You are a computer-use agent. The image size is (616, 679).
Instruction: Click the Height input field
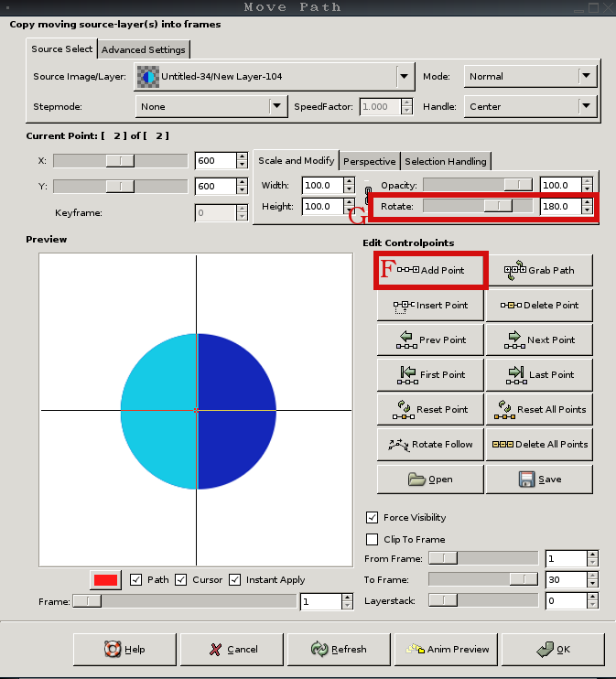point(323,207)
